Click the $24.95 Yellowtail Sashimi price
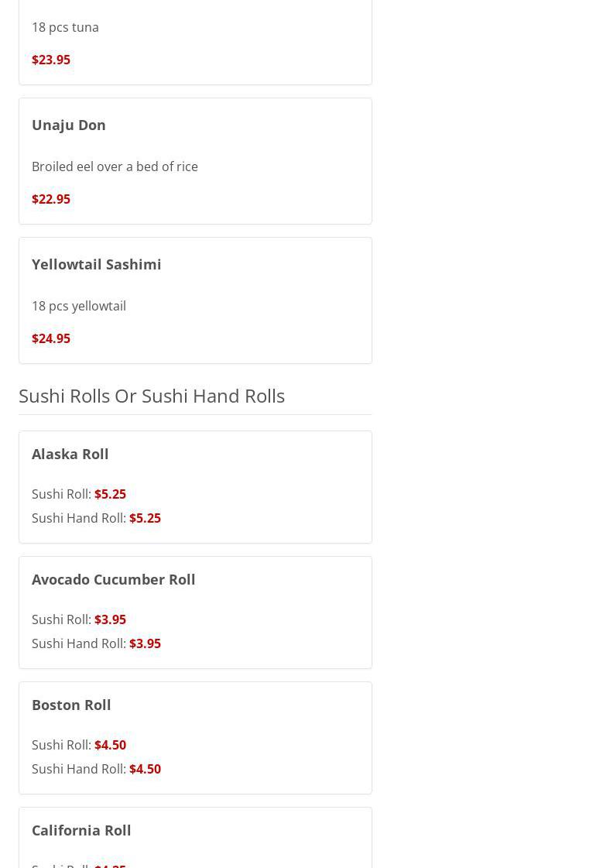 51,338
